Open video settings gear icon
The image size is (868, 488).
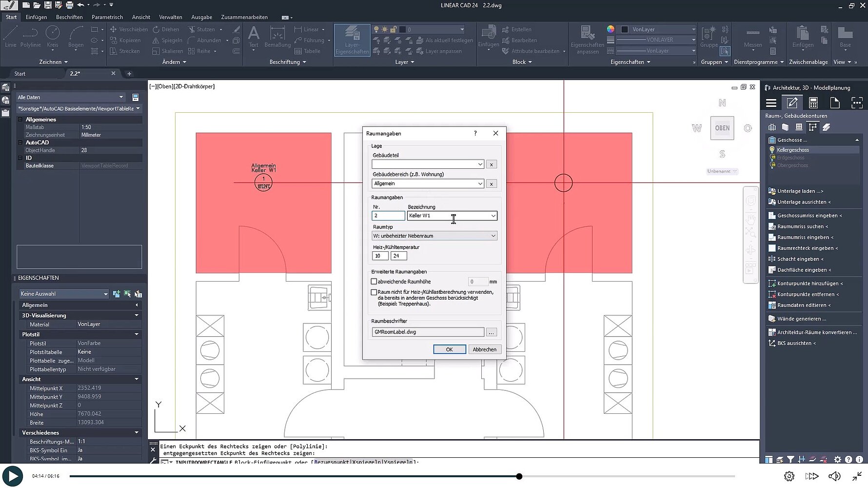(x=789, y=476)
